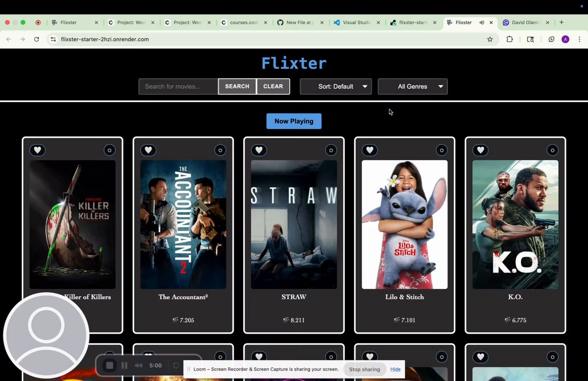
Task: Go back with the browser back arrow
Action: pyautogui.click(x=8, y=39)
